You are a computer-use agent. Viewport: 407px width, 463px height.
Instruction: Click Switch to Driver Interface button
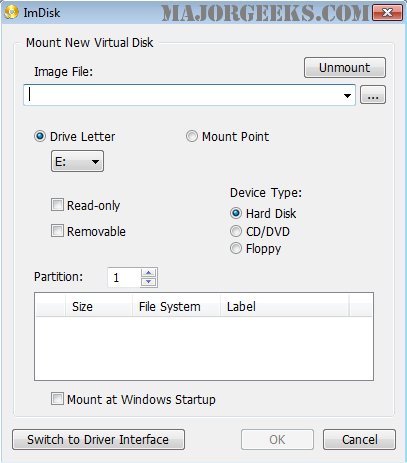(x=98, y=439)
